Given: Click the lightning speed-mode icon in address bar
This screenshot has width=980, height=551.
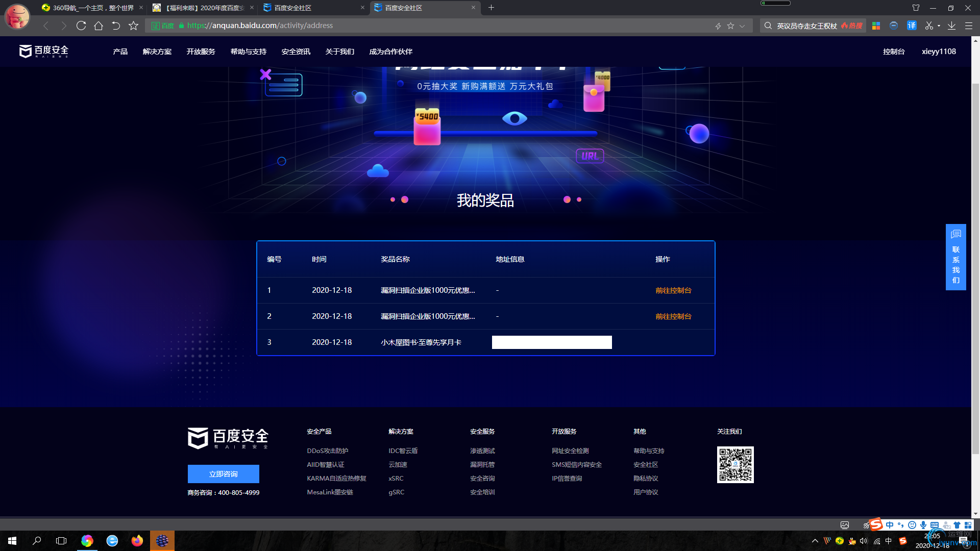Looking at the screenshot, I should [718, 26].
